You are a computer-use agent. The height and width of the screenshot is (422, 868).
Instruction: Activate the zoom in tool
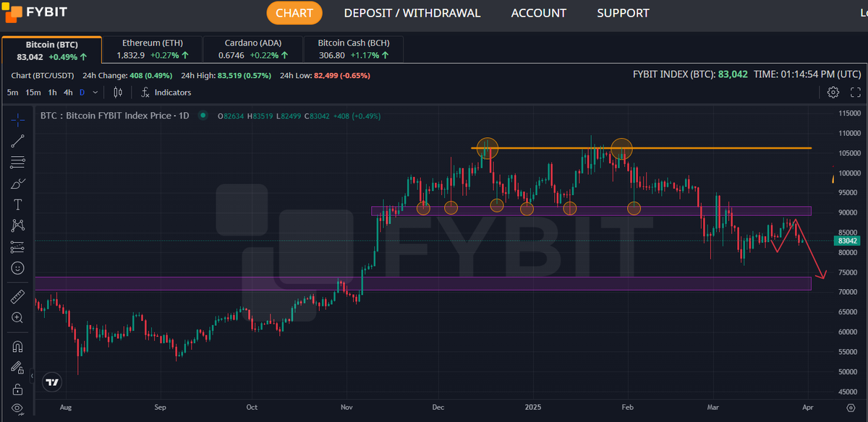point(18,317)
